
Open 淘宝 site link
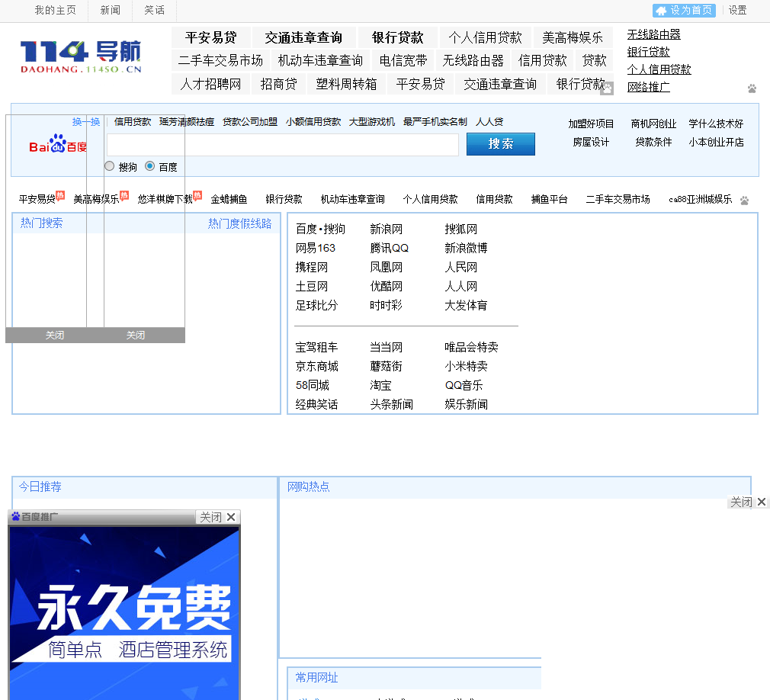click(380, 386)
